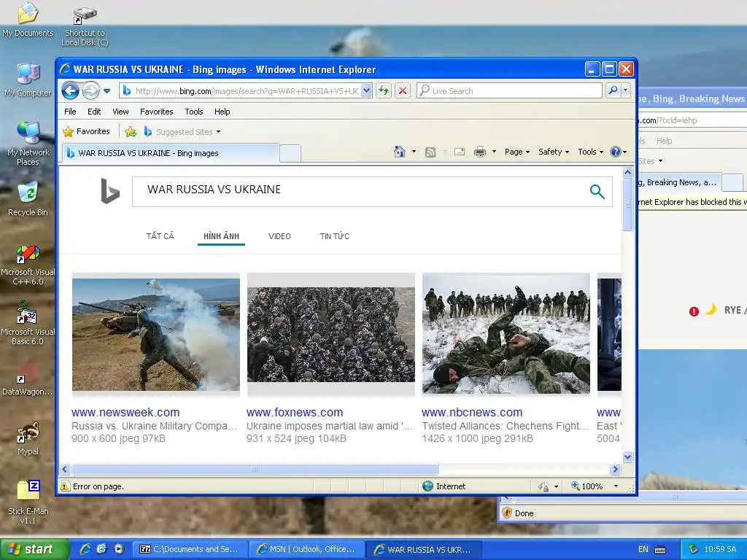Open recent pages dropdown beside Forward button
The image size is (747, 560).
[107, 90]
